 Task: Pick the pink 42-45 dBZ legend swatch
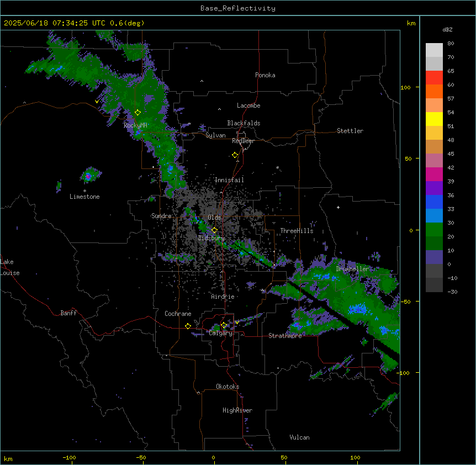434,160
